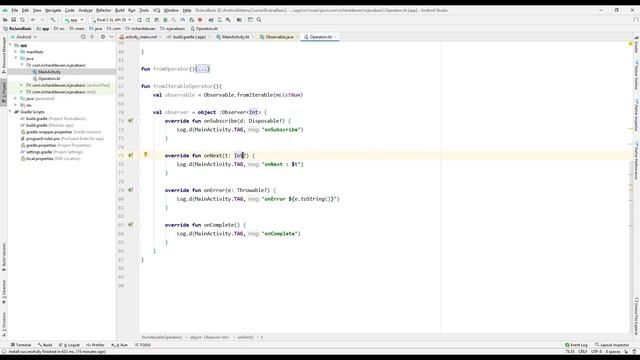
Task: Collapse the java folder node
Action: click(x=16, y=58)
